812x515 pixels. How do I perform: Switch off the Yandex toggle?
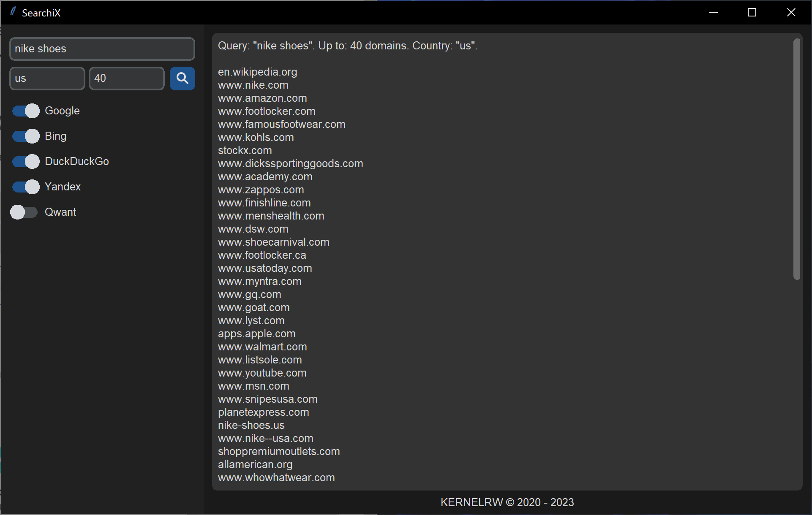25,187
